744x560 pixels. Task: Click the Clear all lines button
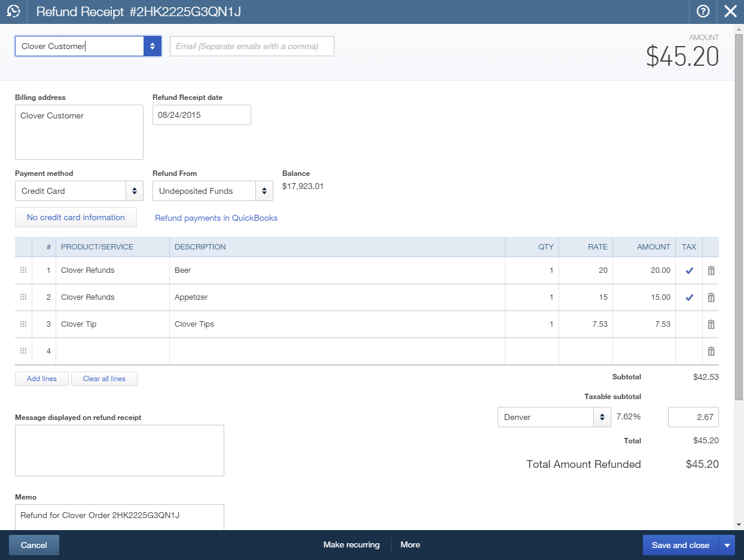pos(104,378)
